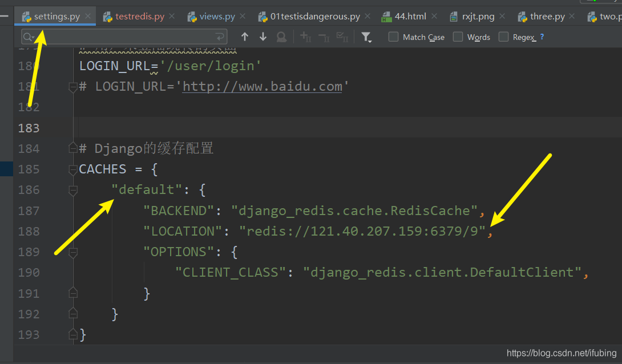Select all occurrences icon in find bar

click(342, 37)
